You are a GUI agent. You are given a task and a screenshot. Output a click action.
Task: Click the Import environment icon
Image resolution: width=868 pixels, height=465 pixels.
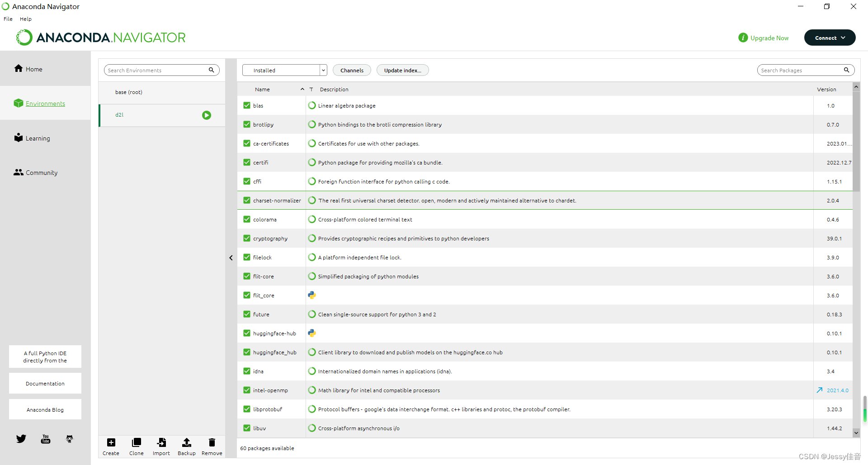pos(161,442)
